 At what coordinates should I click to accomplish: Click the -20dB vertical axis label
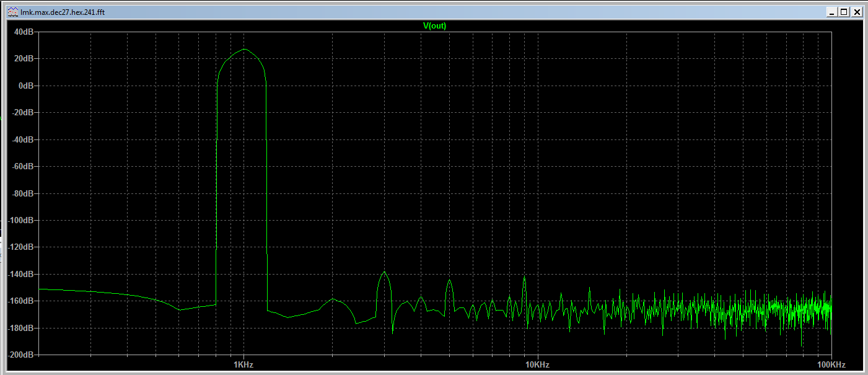click(x=22, y=113)
